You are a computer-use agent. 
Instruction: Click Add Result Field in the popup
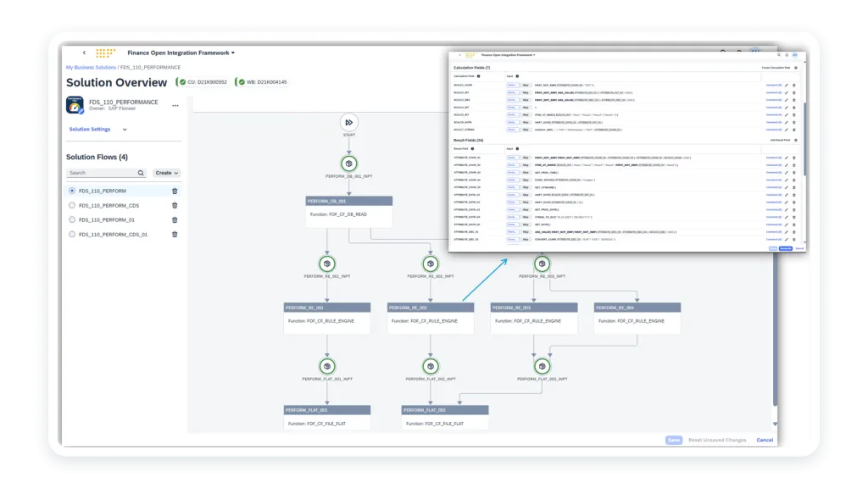tap(780, 141)
